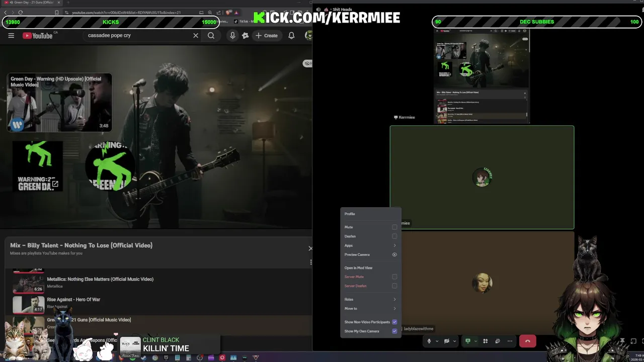644x362 pixels.
Task: Go back in the browser
Action: pos(6,13)
